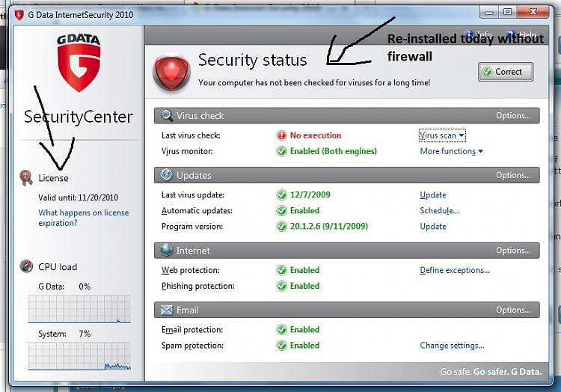Click the G Data logo in sidebar

coord(79,63)
